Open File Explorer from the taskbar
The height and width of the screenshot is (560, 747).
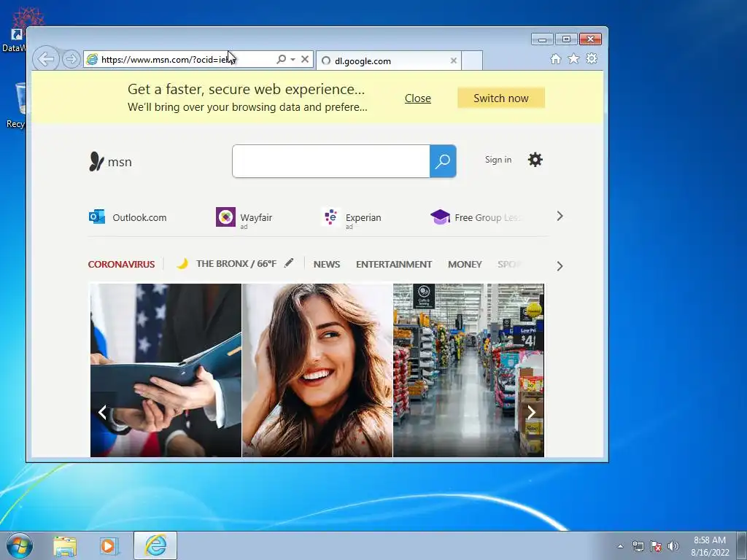coord(65,545)
